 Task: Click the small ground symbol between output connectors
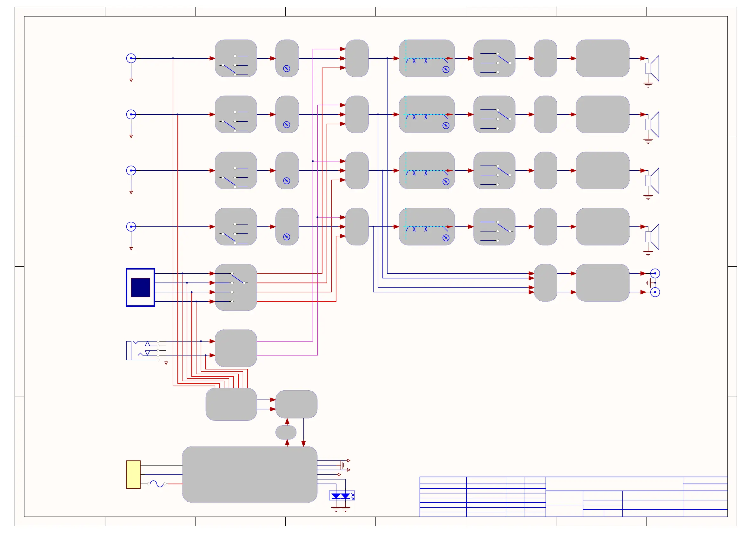648,283
